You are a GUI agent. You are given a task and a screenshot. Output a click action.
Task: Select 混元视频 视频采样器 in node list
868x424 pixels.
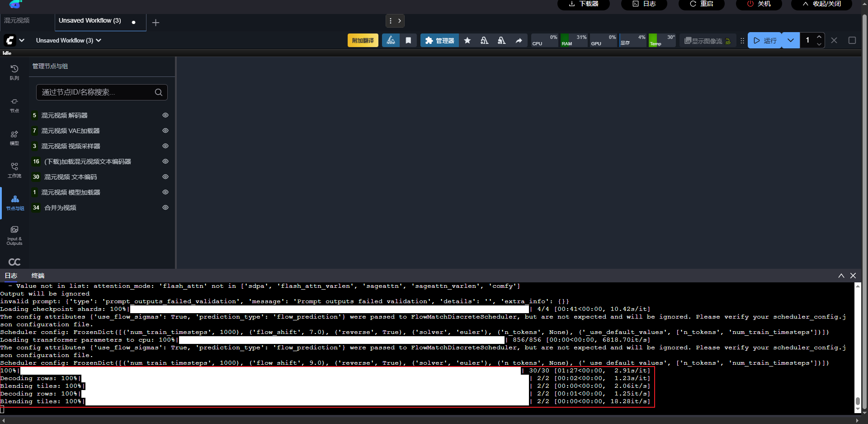[x=71, y=146]
